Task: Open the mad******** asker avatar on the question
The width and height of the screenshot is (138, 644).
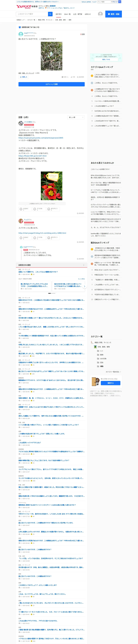Action: pyautogui.click(x=21, y=34)
